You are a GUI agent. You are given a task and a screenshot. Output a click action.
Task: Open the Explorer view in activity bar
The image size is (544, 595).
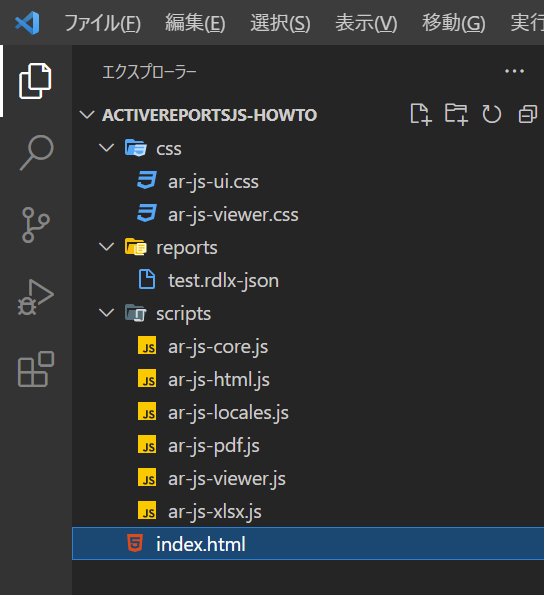click(35, 81)
